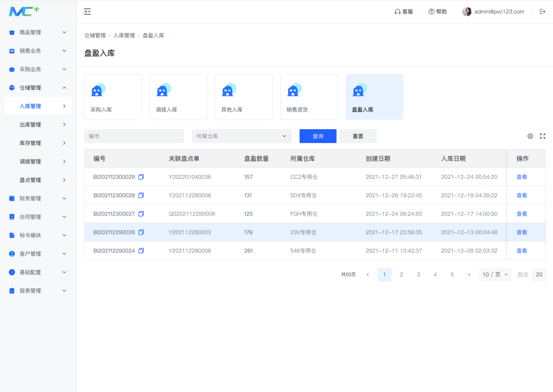
Task: Collapse the sidebar with the menu fold icon
Action: 87,12
